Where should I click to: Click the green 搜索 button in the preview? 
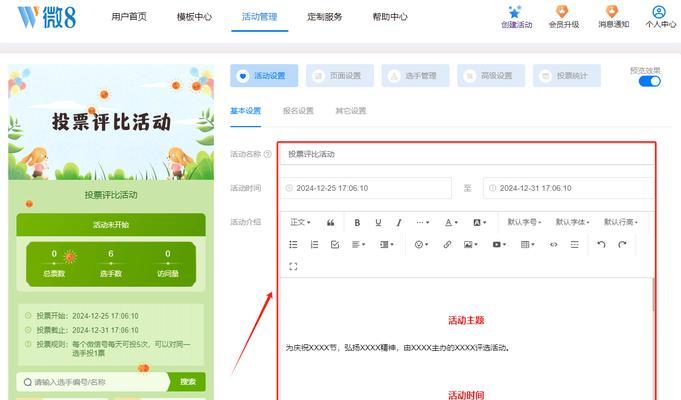tap(187, 382)
